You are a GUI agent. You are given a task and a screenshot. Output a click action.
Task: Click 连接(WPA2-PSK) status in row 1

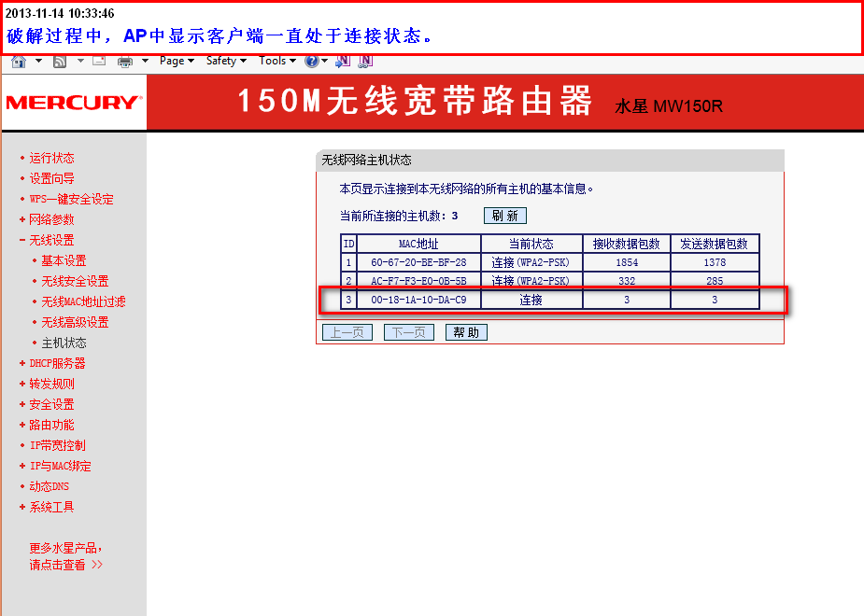[x=531, y=262]
